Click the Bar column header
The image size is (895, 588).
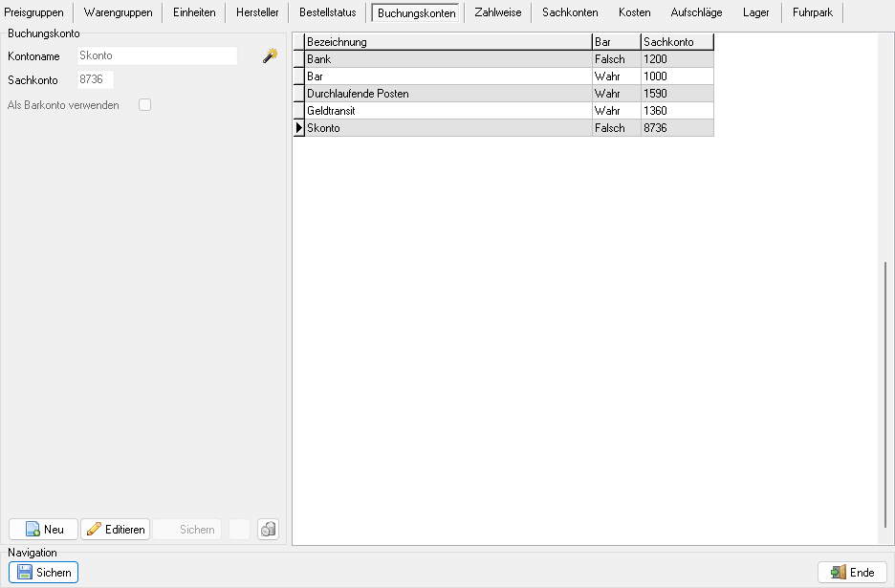coord(616,42)
